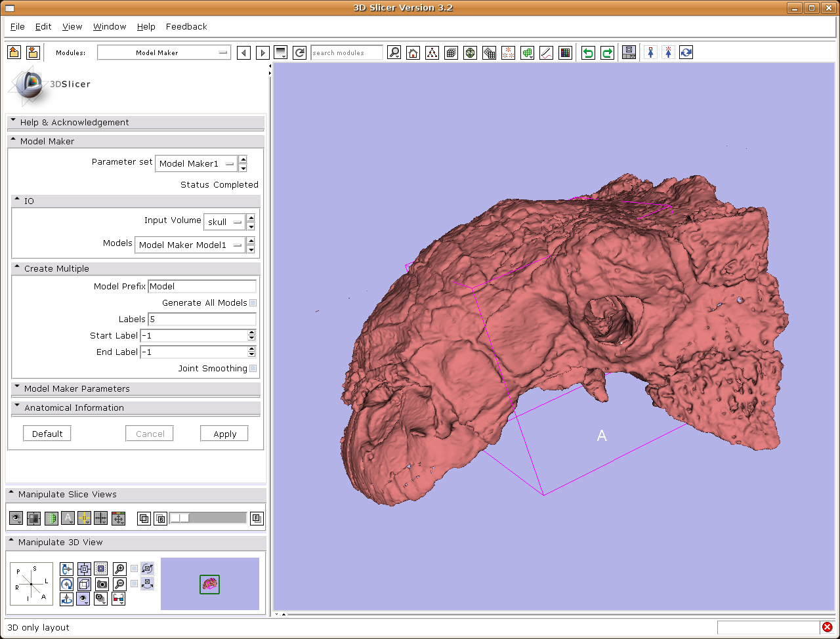Viewport: 840px width, 639px height.
Task: Click the stereo glasses icon in 3D View panel
Action: pyautogui.click(x=119, y=598)
